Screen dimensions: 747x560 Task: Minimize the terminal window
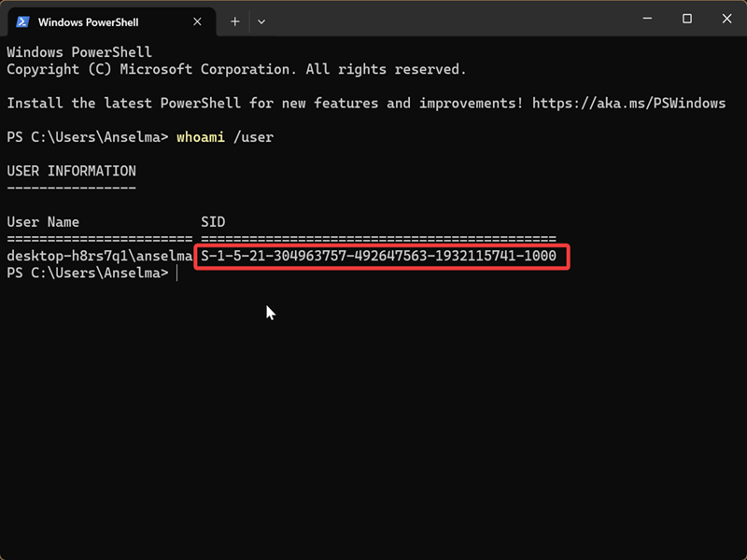(x=644, y=19)
